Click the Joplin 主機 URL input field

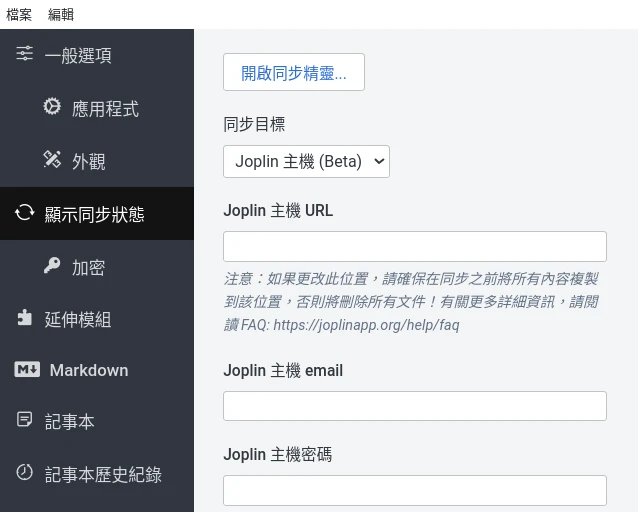pos(414,246)
